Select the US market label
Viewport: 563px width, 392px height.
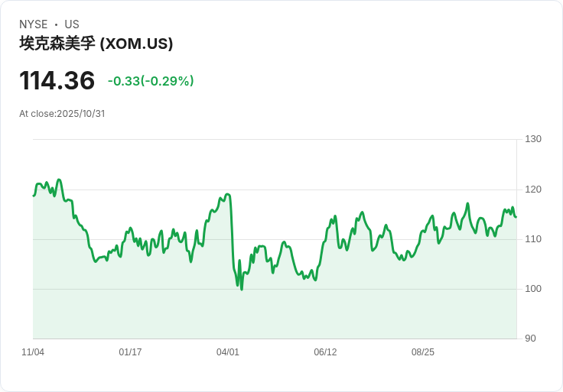pos(72,24)
